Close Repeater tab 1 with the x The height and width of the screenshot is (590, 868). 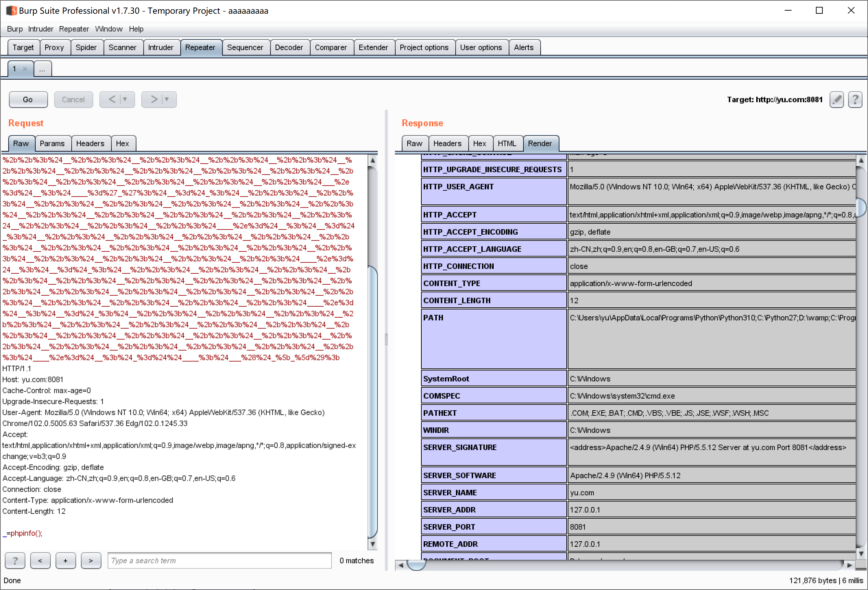(25, 69)
